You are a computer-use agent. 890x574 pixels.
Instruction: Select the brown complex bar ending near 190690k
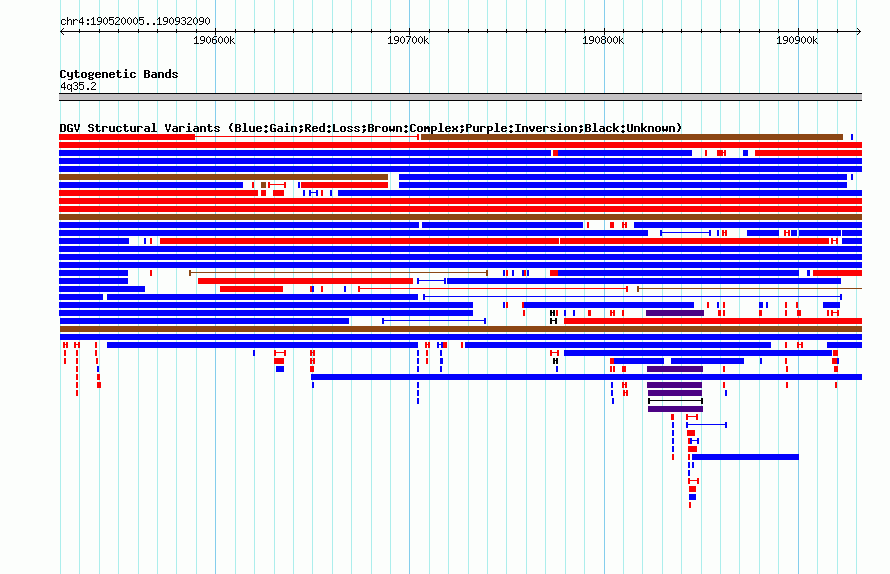point(224,177)
